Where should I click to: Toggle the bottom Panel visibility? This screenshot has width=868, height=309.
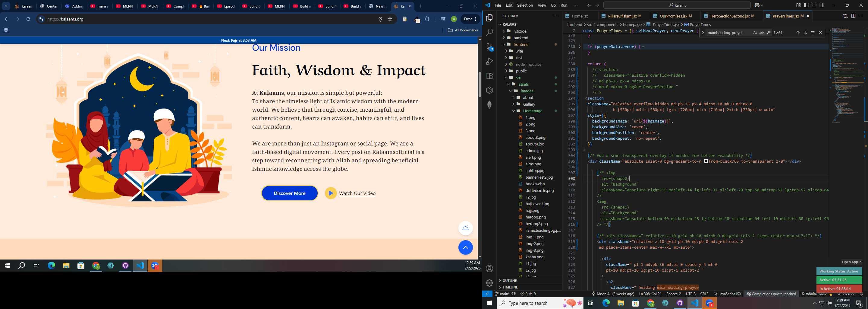pos(814,5)
